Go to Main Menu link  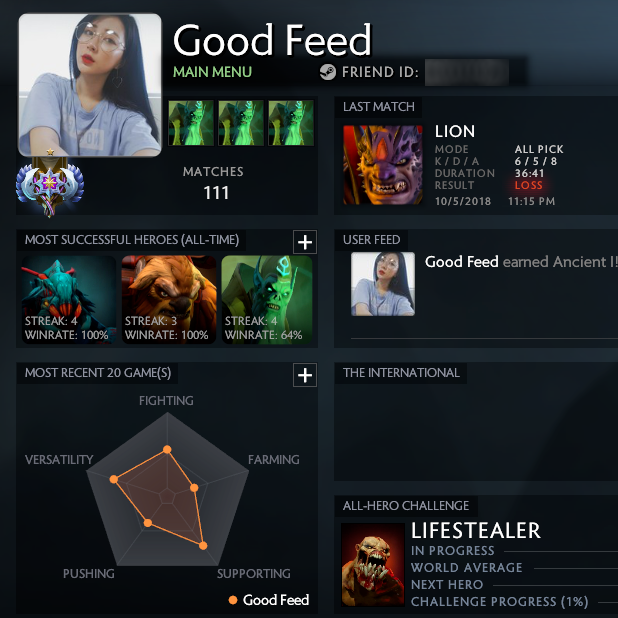click(x=212, y=72)
